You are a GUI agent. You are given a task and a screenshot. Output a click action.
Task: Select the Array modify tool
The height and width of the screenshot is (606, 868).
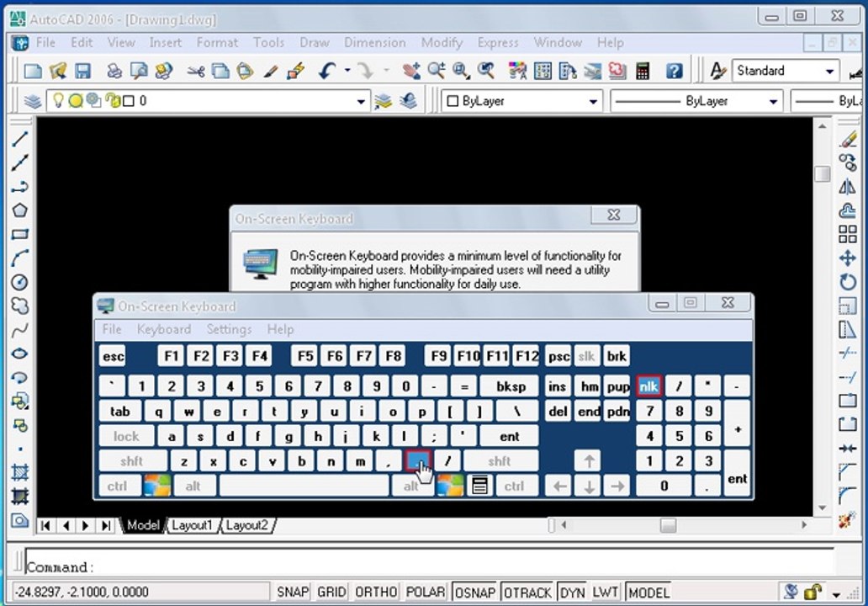pyautogui.click(x=848, y=234)
